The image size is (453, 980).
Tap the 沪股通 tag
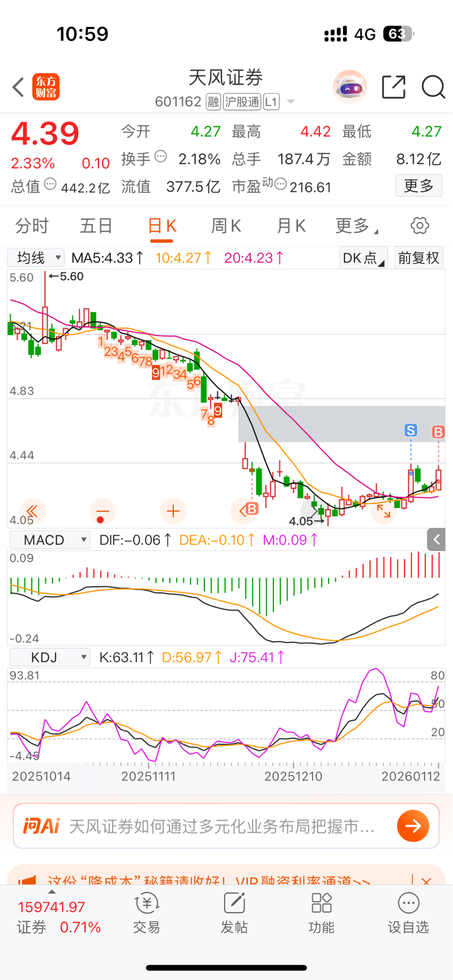(x=242, y=102)
